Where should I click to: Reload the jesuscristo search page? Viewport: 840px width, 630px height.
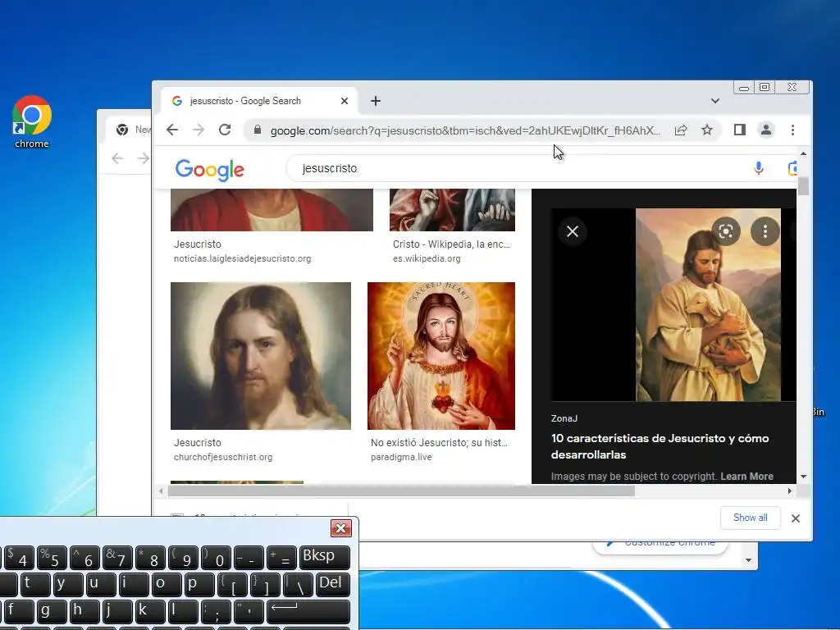click(225, 130)
